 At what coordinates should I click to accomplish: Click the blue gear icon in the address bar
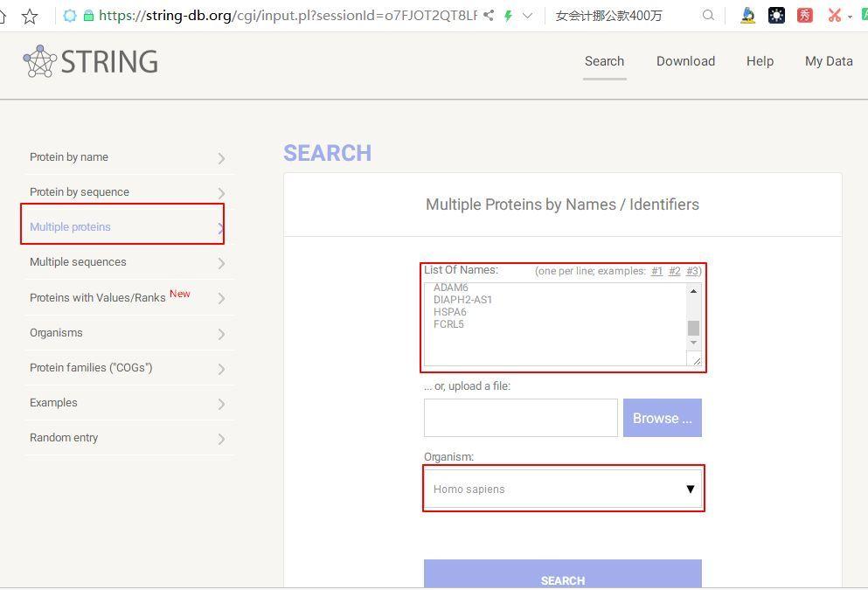click(x=70, y=15)
